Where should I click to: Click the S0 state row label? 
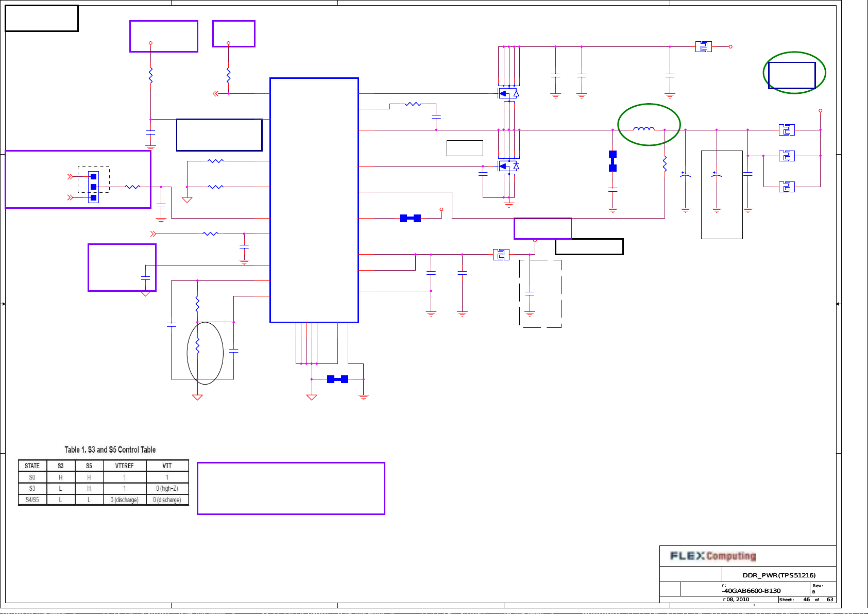coord(32,477)
